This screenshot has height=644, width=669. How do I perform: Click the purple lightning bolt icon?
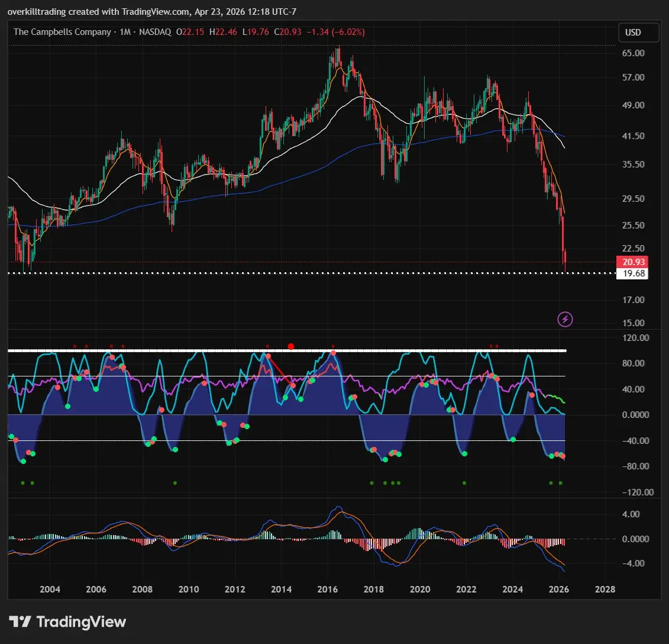pyautogui.click(x=565, y=320)
